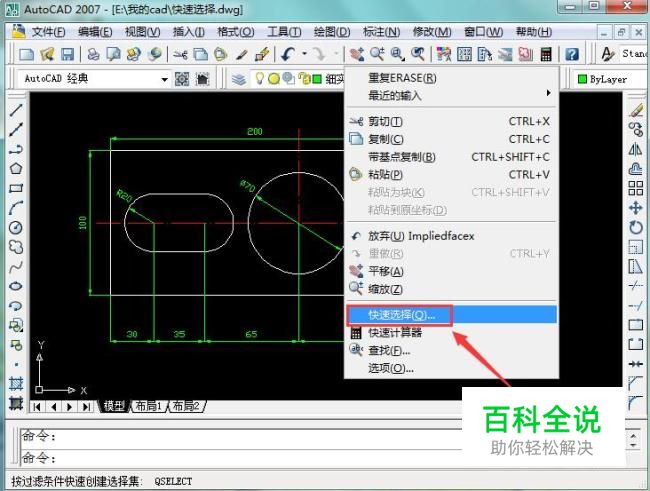
Task: Switch to the 模型 tab
Action: [x=114, y=406]
